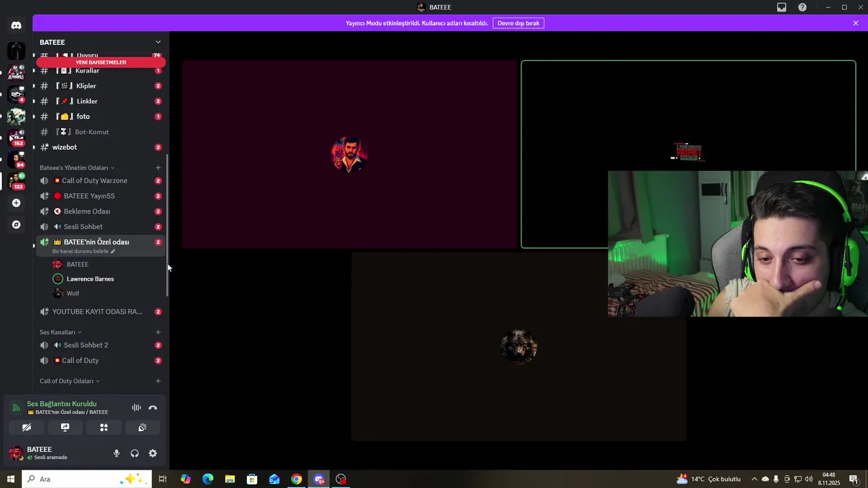The width and height of the screenshot is (868, 488).
Task: Join the YOUTUBE KAYIT ODASI voice channel
Action: click(100, 312)
